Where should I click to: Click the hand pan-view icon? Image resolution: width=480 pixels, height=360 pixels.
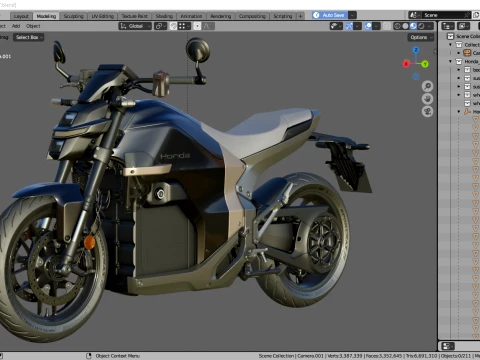[x=427, y=99]
